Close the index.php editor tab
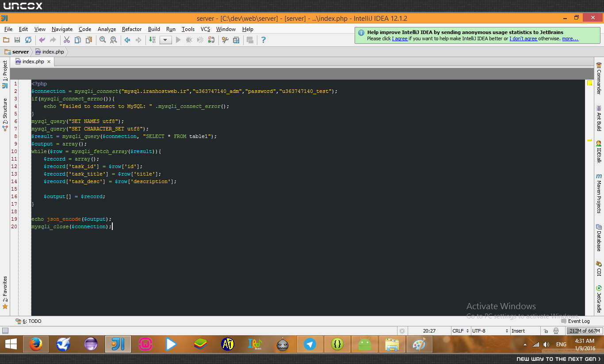Viewport: 604px width, 364px height. pyautogui.click(x=49, y=62)
